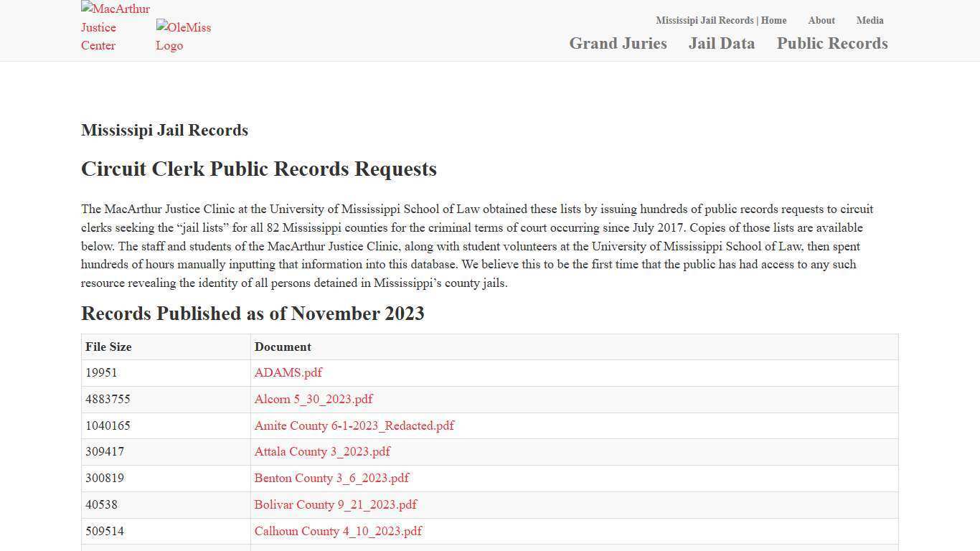
Task: Navigate to Jail Data section
Action: coord(722,43)
